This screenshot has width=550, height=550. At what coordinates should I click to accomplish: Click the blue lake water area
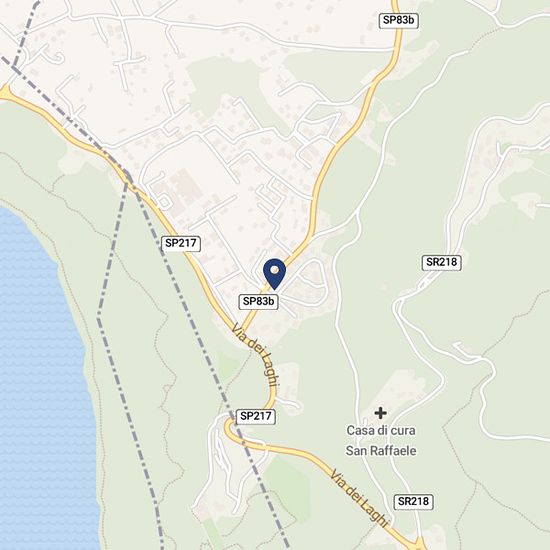click(39, 368)
